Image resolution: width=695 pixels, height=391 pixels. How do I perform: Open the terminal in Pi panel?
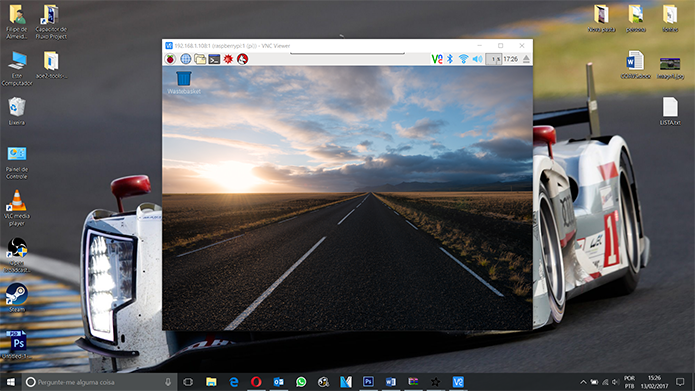point(214,59)
